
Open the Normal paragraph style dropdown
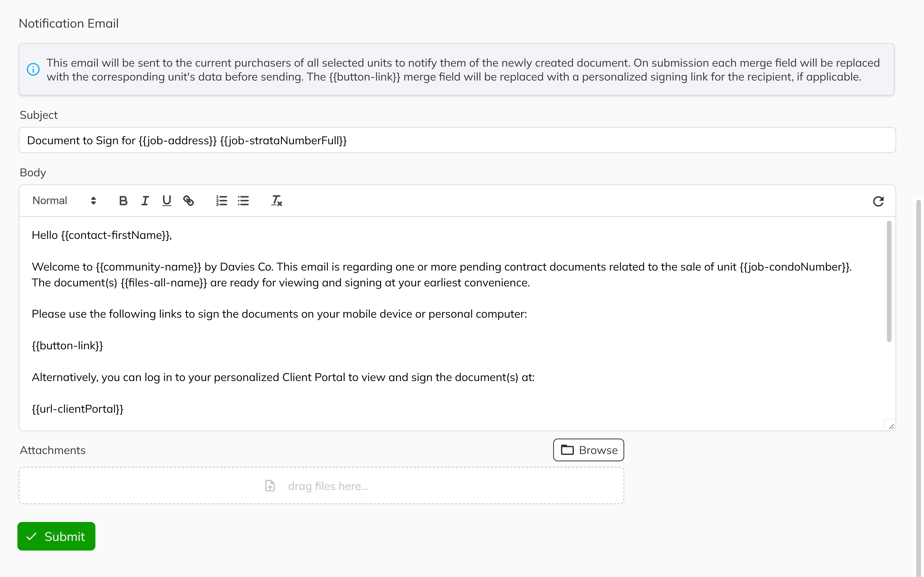(x=63, y=200)
